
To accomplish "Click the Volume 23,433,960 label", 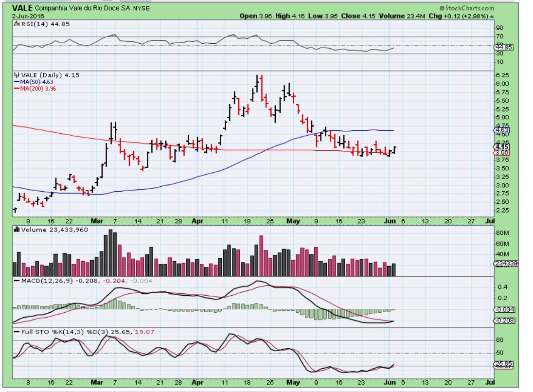I will coord(54,230).
